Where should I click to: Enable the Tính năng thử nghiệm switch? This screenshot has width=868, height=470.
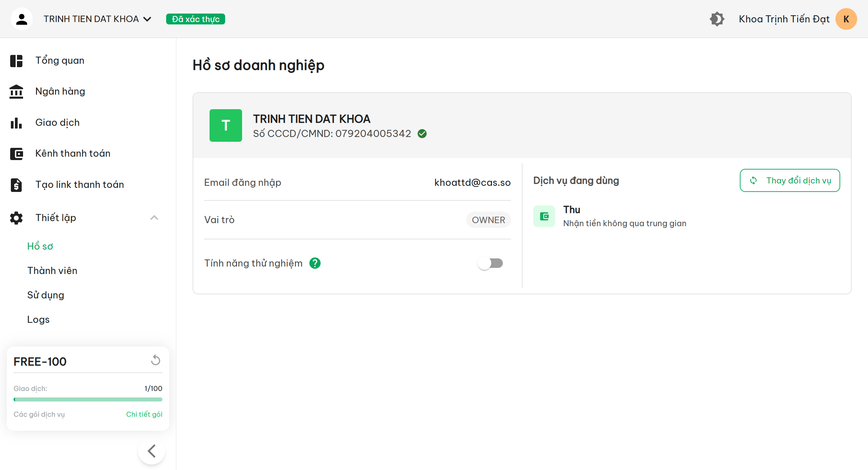490,263
